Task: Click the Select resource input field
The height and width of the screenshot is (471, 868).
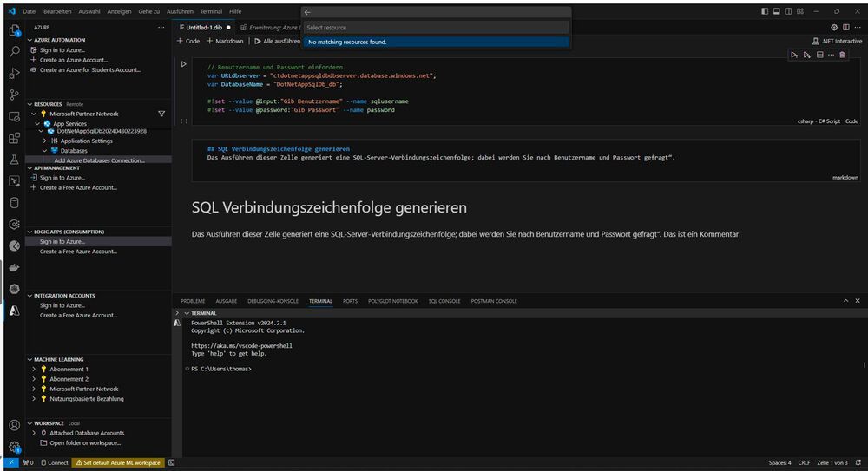Action: (x=437, y=28)
